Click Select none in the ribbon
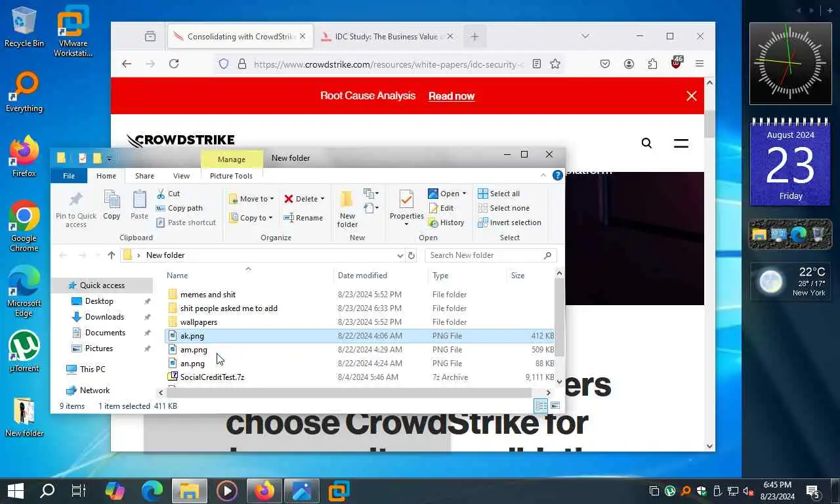840x504 pixels. pos(503,208)
